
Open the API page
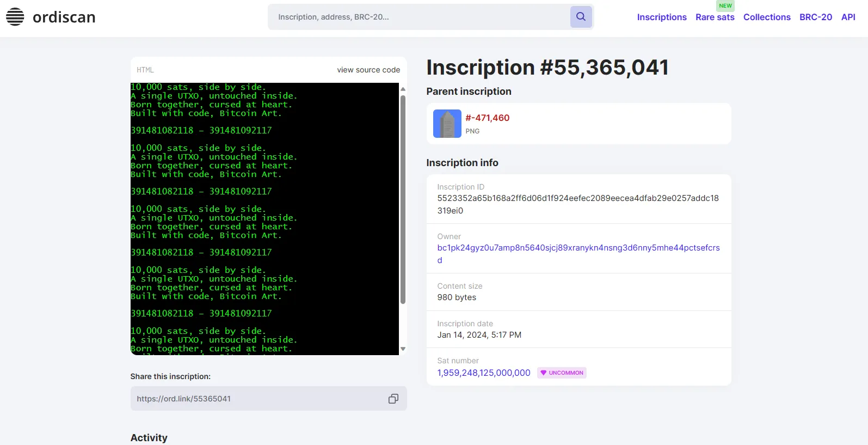848,17
